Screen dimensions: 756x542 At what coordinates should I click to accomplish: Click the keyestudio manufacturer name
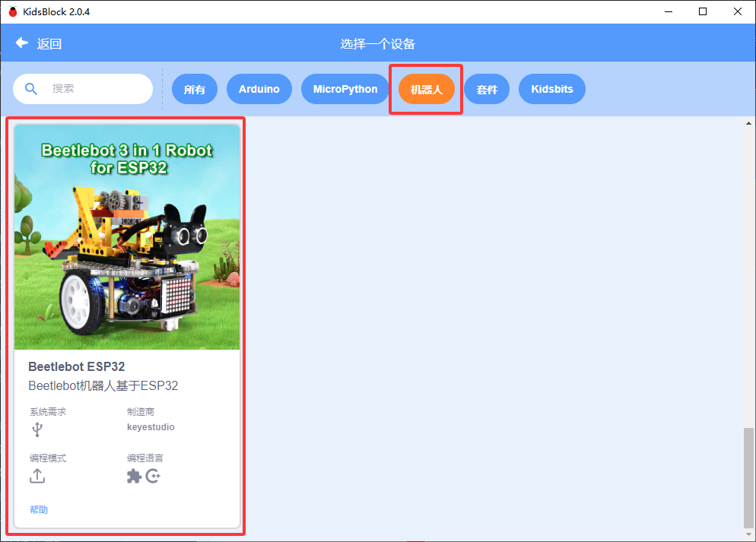[x=151, y=427]
